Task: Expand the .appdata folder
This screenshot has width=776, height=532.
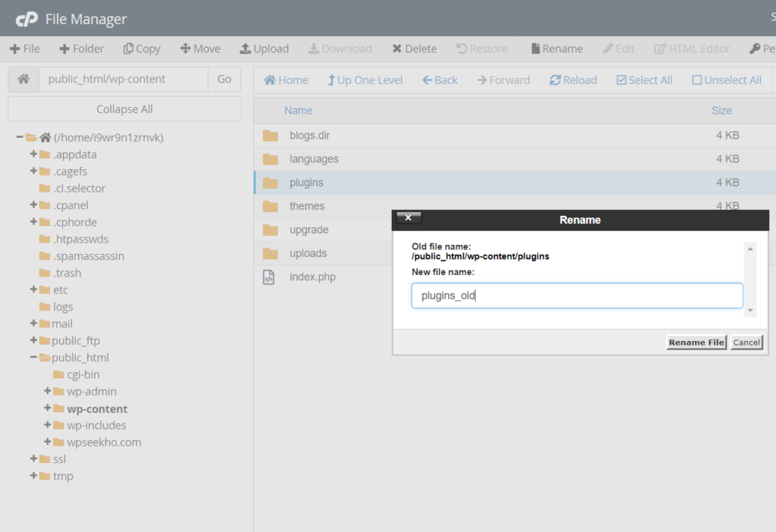Action: click(x=33, y=154)
